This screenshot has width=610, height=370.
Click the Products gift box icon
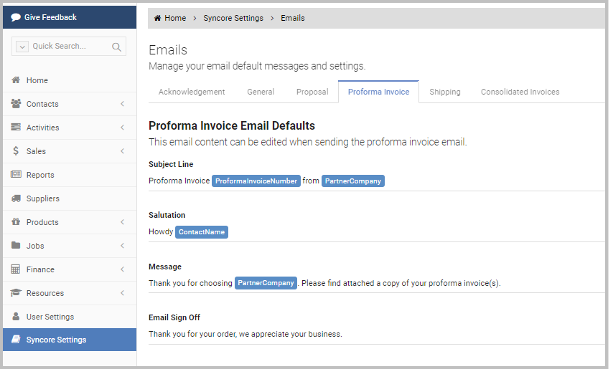[16, 222]
